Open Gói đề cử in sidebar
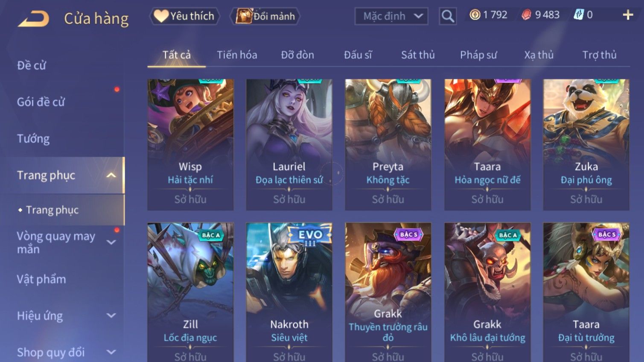This screenshot has width=644, height=362. (41, 102)
